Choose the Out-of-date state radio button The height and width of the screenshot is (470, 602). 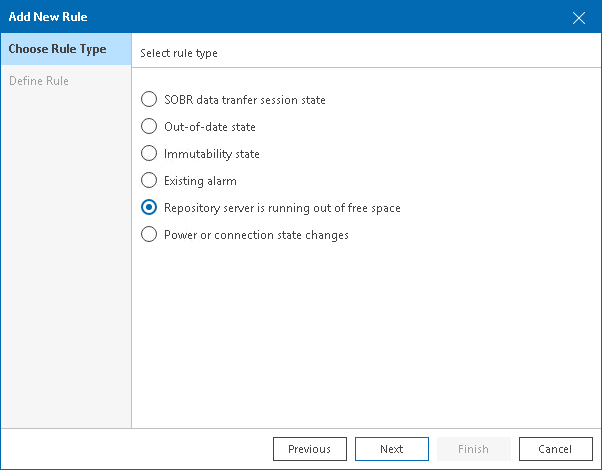pyautogui.click(x=149, y=127)
